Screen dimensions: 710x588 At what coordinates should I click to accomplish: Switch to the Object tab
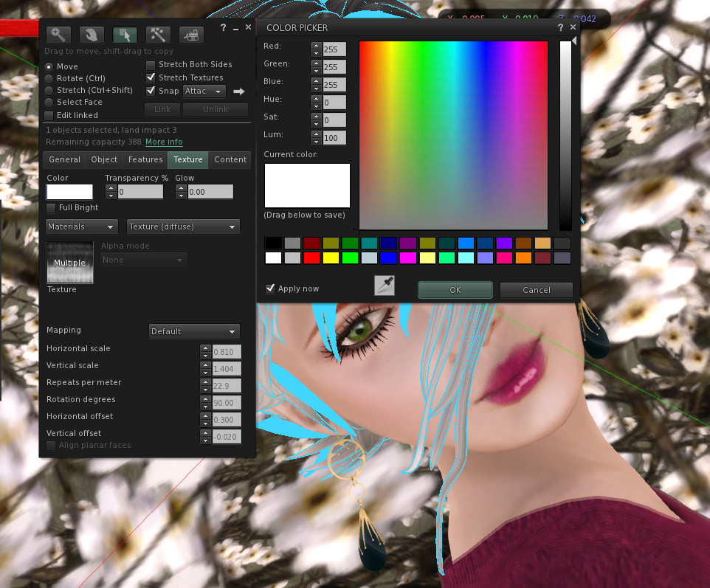click(x=104, y=159)
